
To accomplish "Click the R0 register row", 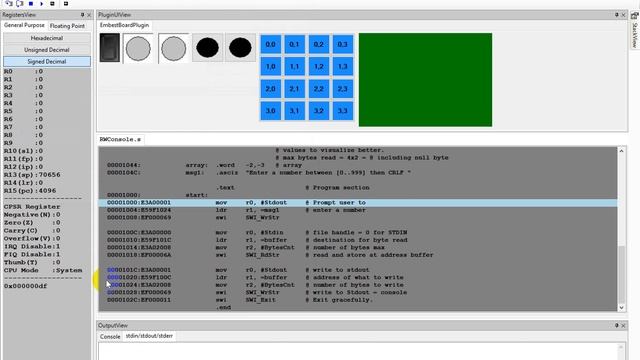I will click(23, 71).
